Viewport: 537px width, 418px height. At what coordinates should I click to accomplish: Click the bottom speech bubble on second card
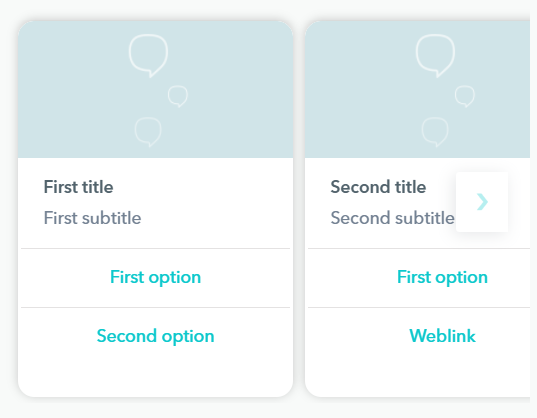point(435,132)
